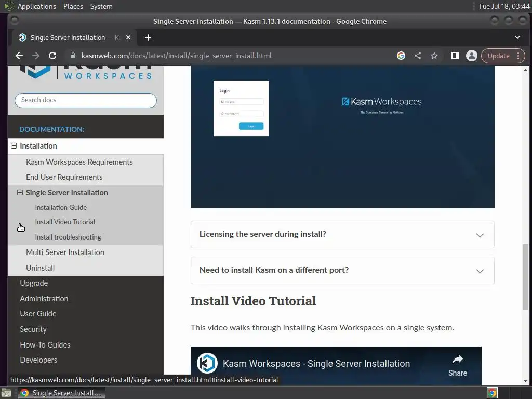The width and height of the screenshot is (532, 399).
Task: Bookmark this page with the star icon
Action: (434, 56)
